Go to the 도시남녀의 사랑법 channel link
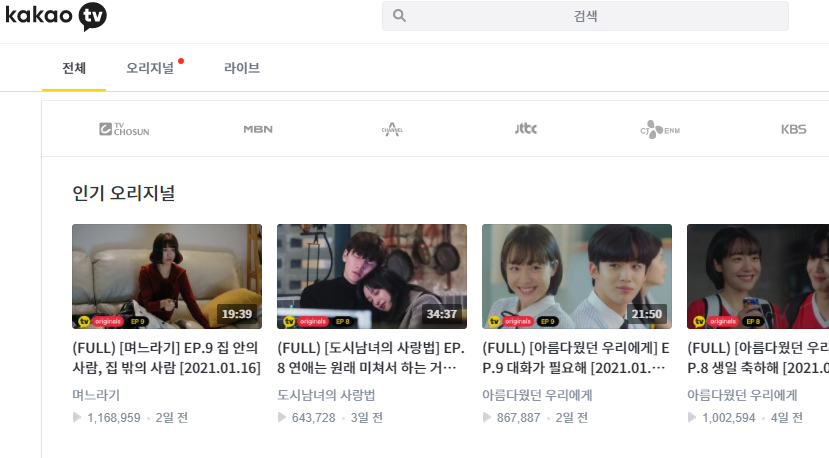Viewport: 829px width, 458px height. 326,395
